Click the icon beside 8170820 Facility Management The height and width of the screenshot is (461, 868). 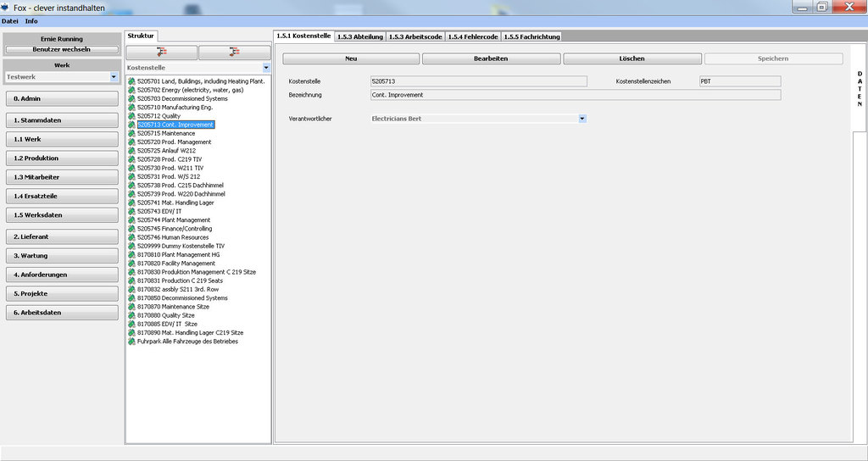[x=131, y=264]
